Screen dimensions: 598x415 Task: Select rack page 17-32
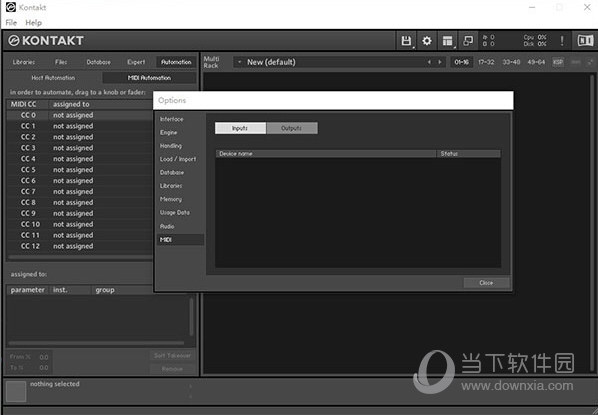click(486, 62)
